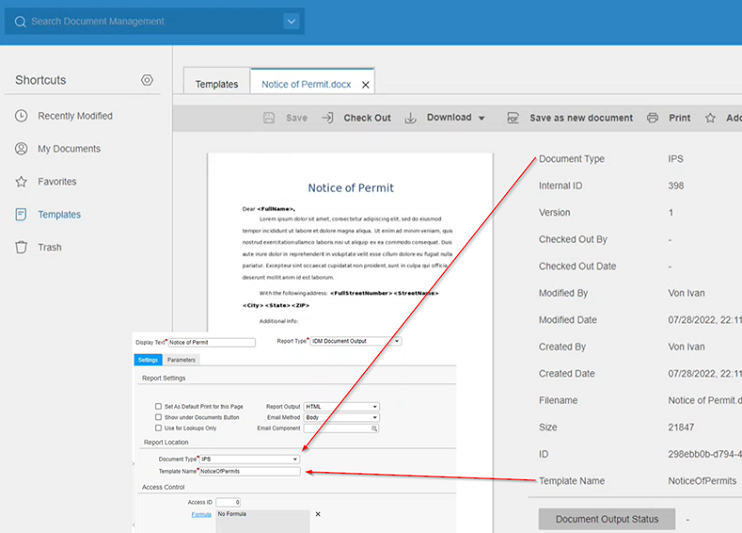Screen dimensions: 742x533
Task: Expand the Download dropdown arrow
Action: click(x=481, y=118)
